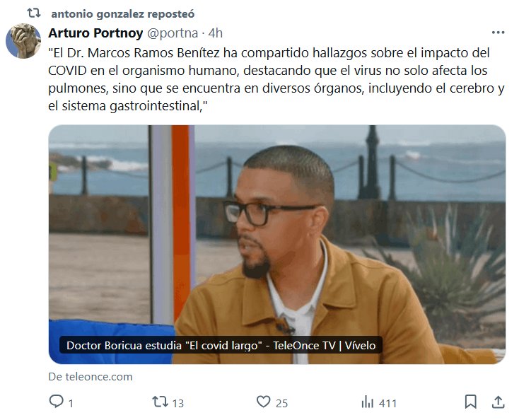Open the reply comment icon
The height and width of the screenshot is (420, 519).
(x=57, y=402)
